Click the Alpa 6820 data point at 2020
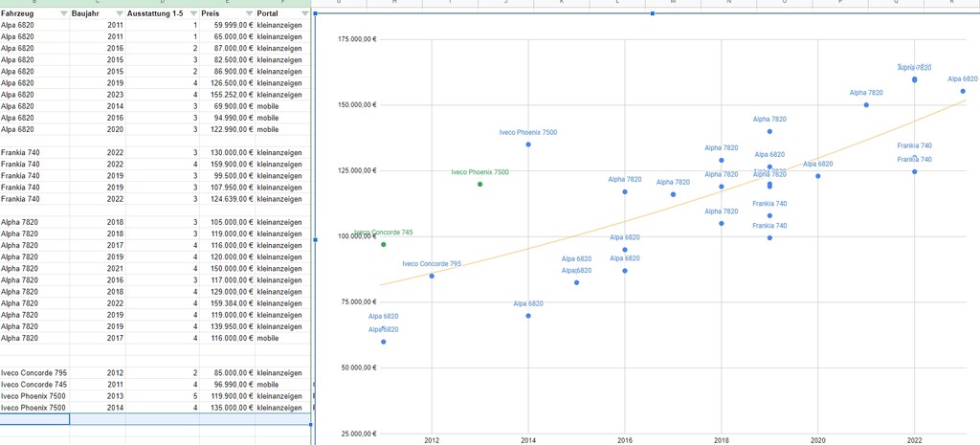This screenshot has height=445, width=980. point(817,176)
